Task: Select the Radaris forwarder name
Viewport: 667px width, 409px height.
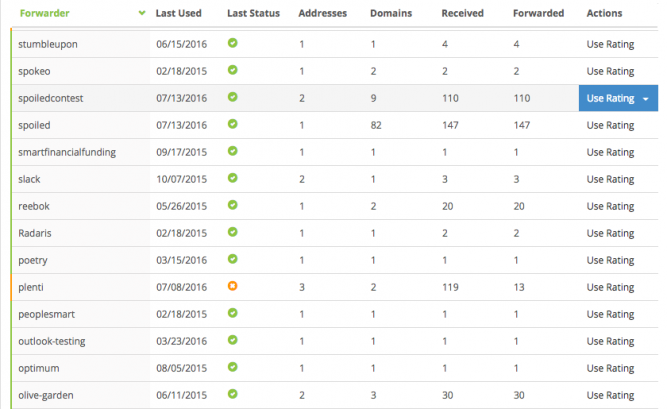Action: [x=34, y=233]
